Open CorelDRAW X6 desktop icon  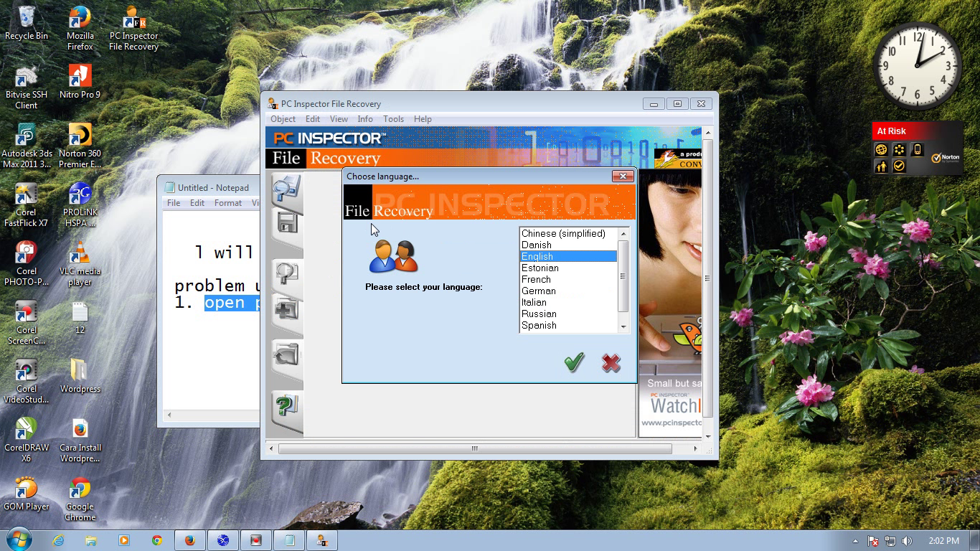(27, 441)
